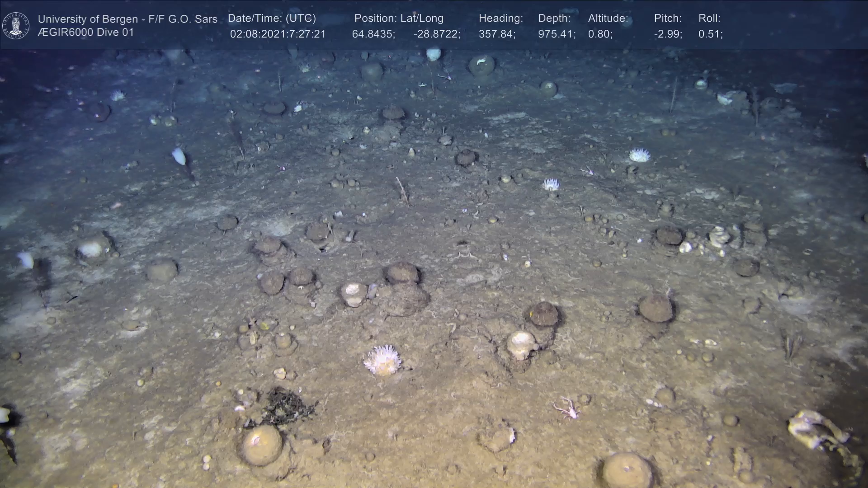Select the roll value 0.51

pyautogui.click(x=710, y=34)
